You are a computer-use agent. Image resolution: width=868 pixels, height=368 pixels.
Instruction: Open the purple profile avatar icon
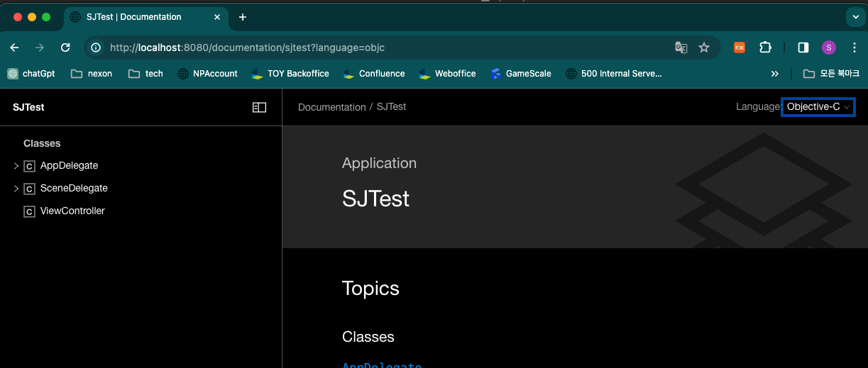pyautogui.click(x=829, y=48)
